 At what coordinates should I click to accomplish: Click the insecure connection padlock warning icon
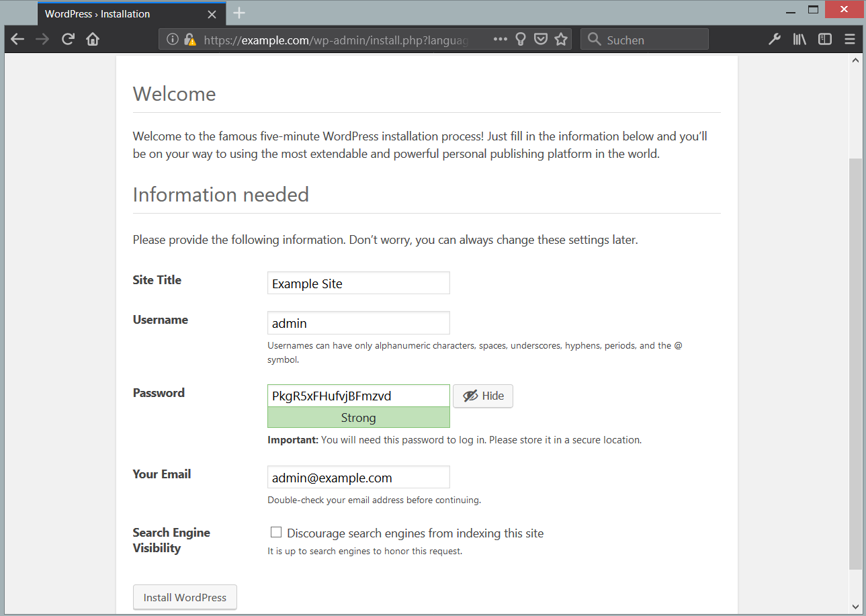click(x=189, y=40)
